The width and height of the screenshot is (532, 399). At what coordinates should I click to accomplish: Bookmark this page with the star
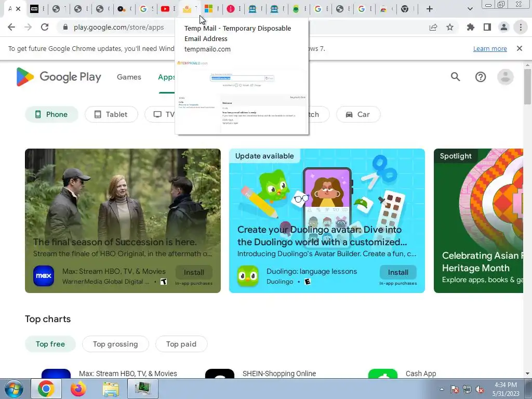pyautogui.click(x=450, y=27)
